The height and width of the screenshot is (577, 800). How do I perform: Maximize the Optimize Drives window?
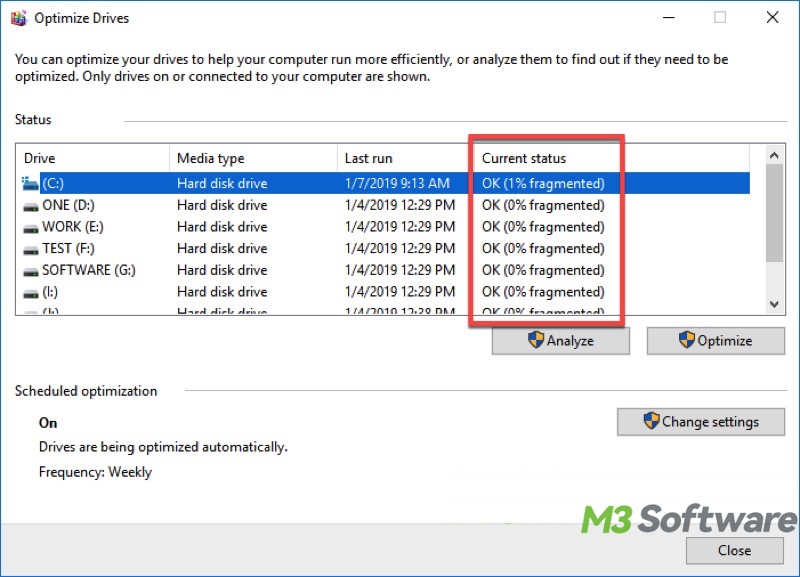tap(720, 18)
